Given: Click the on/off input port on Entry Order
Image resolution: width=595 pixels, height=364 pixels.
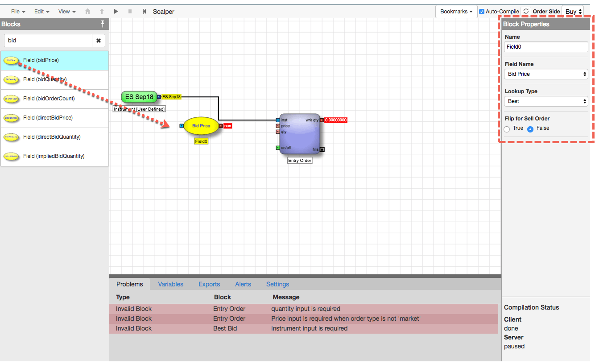Looking at the screenshot, I should [278, 148].
